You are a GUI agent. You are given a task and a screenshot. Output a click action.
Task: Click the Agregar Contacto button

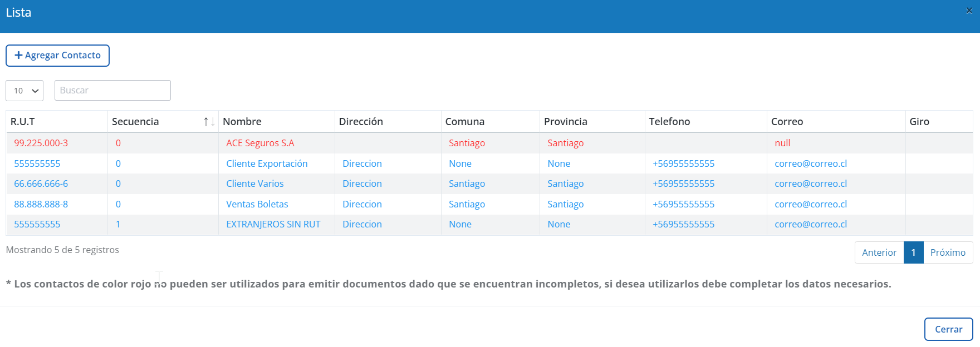57,56
